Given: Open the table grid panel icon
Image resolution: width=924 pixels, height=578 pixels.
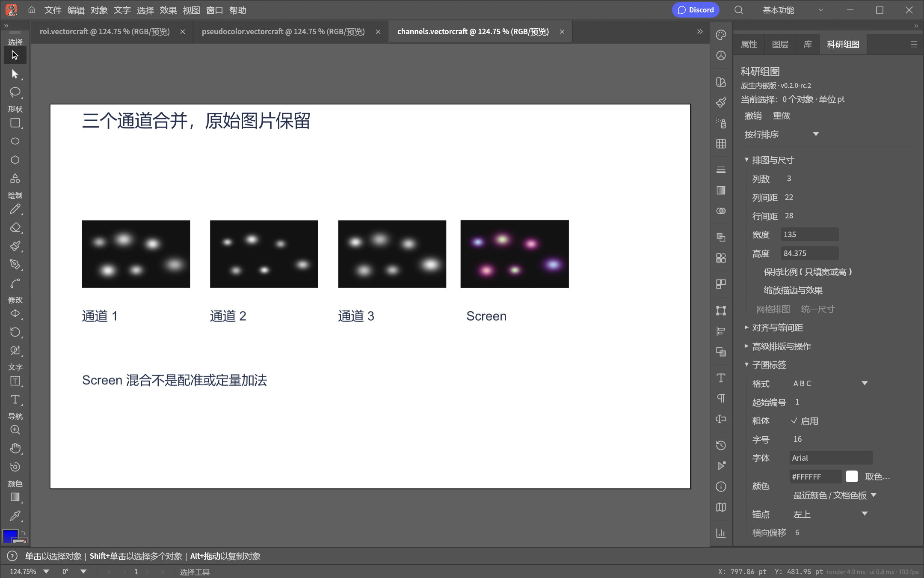Looking at the screenshot, I should pyautogui.click(x=721, y=144).
